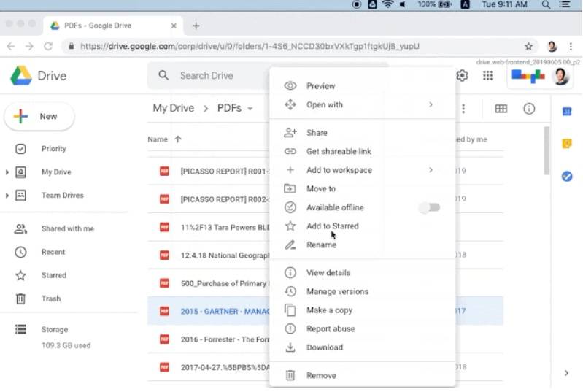Expand the side panel chevron at bottom right

(x=566, y=373)
